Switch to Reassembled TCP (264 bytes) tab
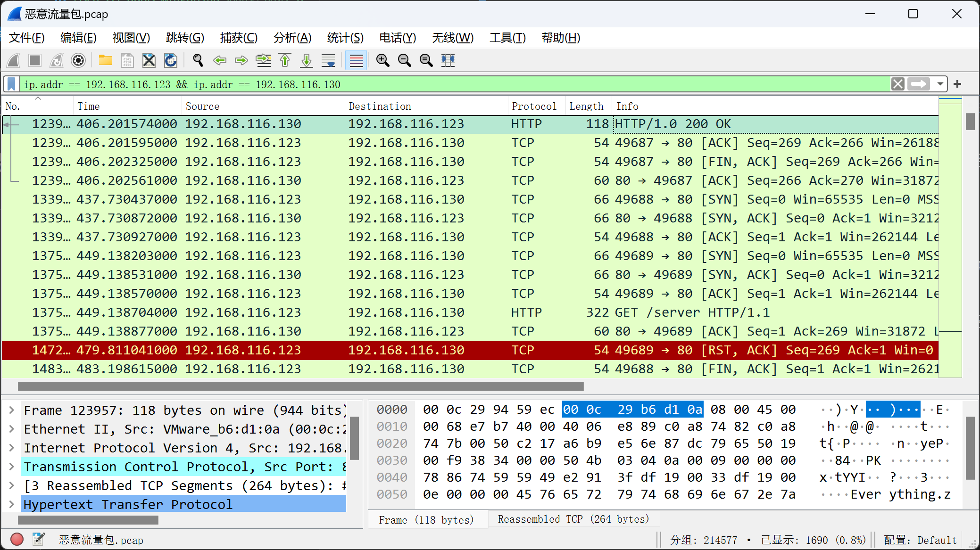 pyautogui.click(x=573, y=519)
